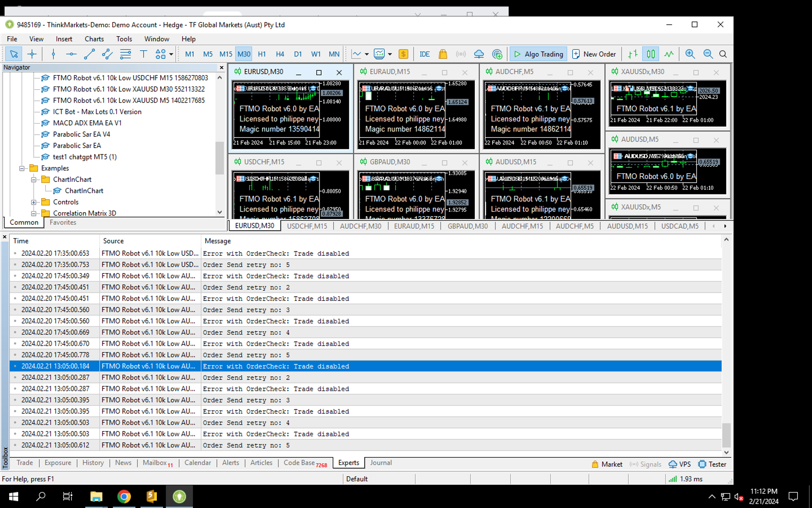Switch timeframe to W1
The image size is (812, 508).
tap(316, 54)
